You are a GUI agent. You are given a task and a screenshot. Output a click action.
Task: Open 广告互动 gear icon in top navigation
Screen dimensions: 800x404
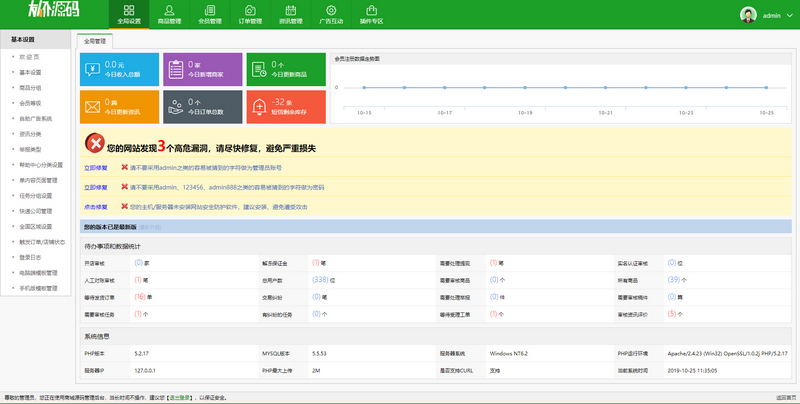pyautogui.click(x=331, y=10)
